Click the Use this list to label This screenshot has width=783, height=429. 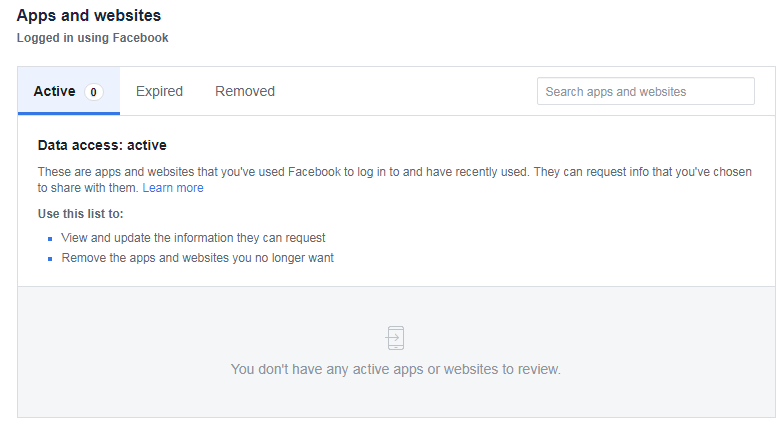point(80,214)
